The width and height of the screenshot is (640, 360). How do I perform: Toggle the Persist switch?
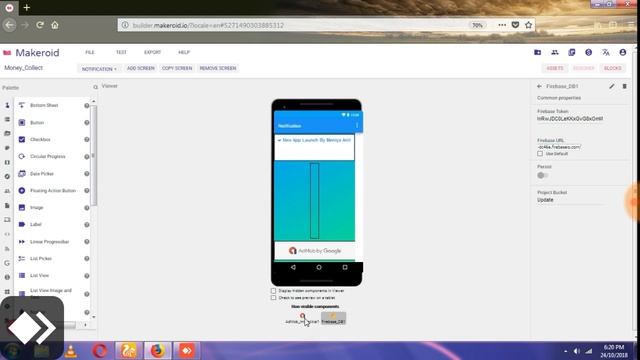point(542,175)
